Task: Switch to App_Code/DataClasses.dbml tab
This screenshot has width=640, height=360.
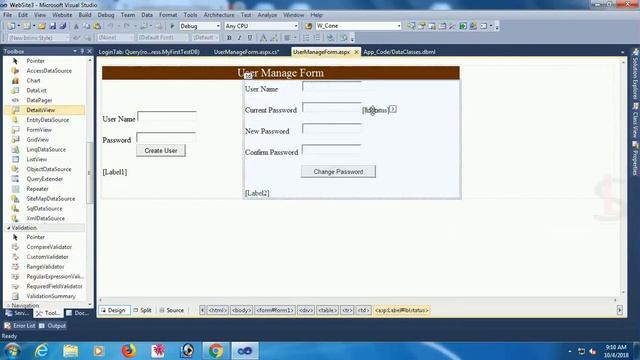Action: [399, 52]
